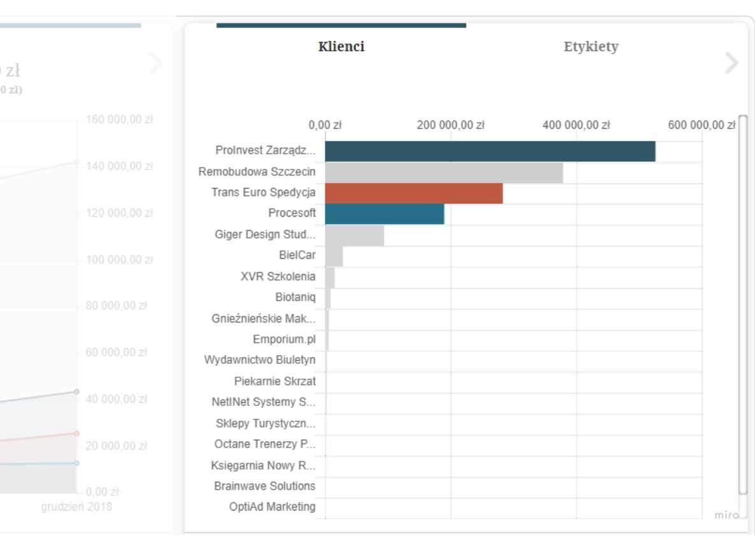Click the 'grudzień 2018' label on left chart

76,507
